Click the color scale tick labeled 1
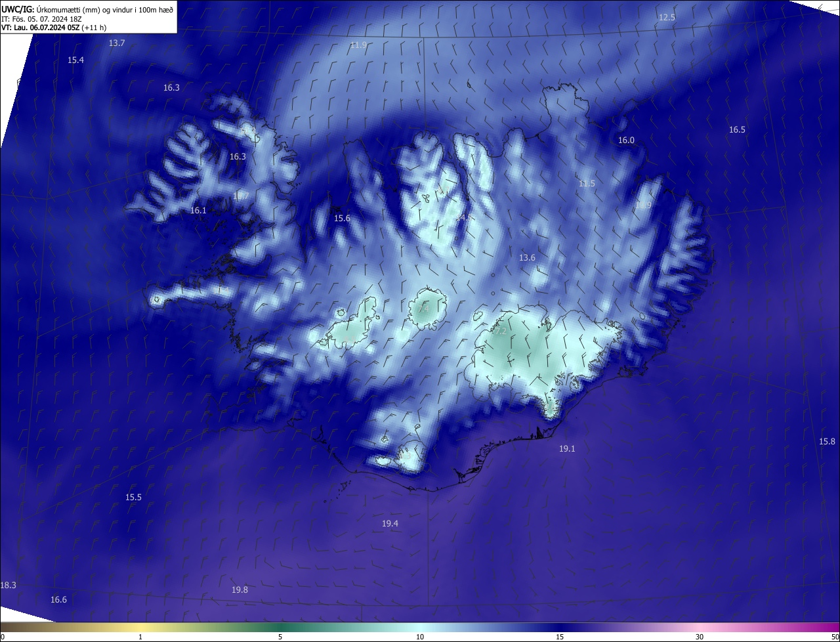840x642 pixels. point(140,637)
